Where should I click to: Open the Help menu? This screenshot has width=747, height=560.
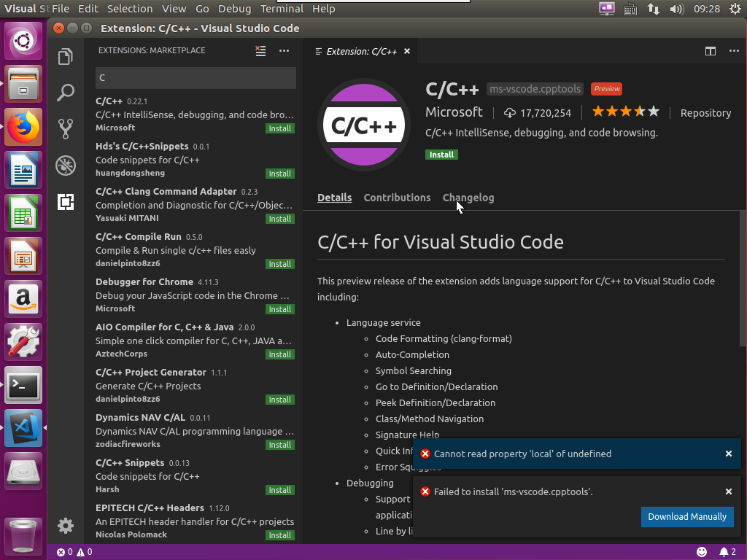tap(323, 9)
